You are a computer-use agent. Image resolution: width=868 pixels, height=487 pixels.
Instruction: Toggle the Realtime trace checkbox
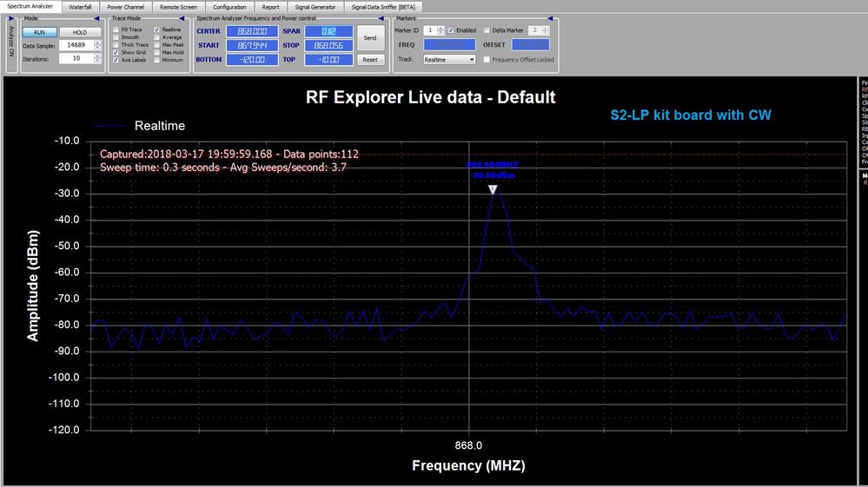157,30
